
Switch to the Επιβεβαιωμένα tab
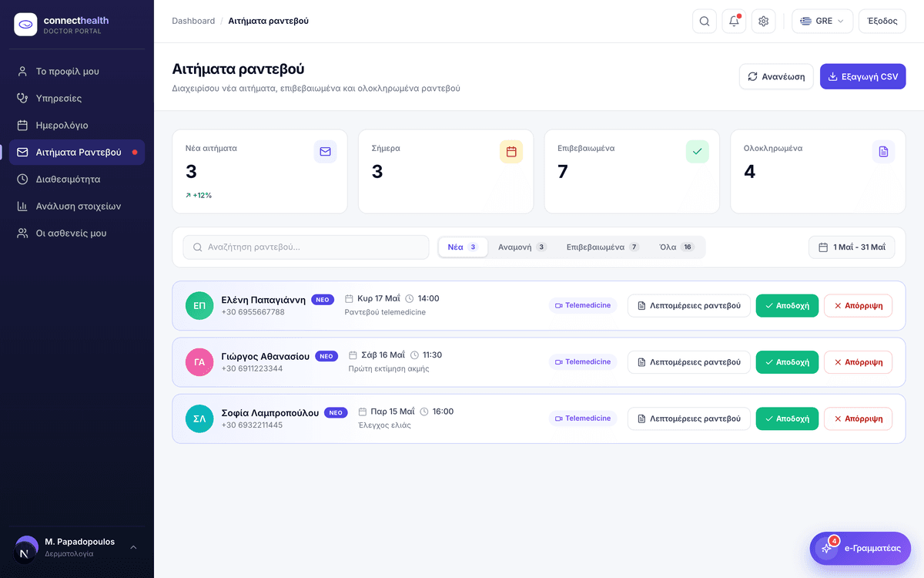tap(603, 247)
